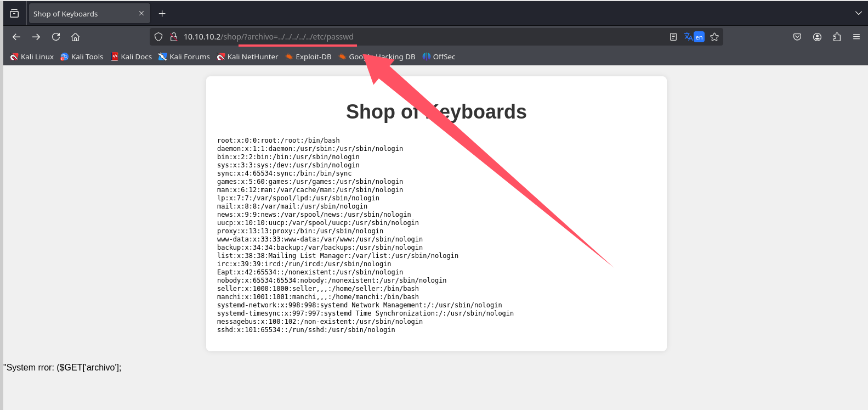Click the Forward navigation arrow
Image resolution: width=868 pixels, height=410 pixels.
pos(36,37)
